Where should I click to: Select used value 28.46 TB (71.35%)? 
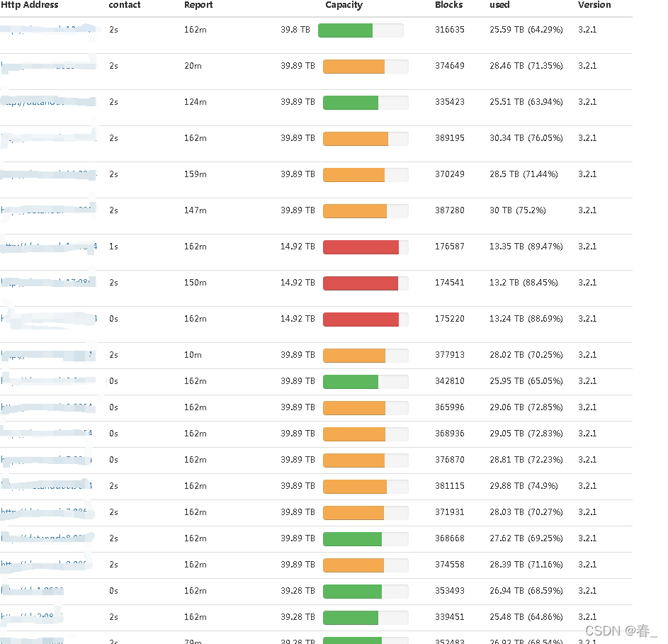[x=526, y=66]
